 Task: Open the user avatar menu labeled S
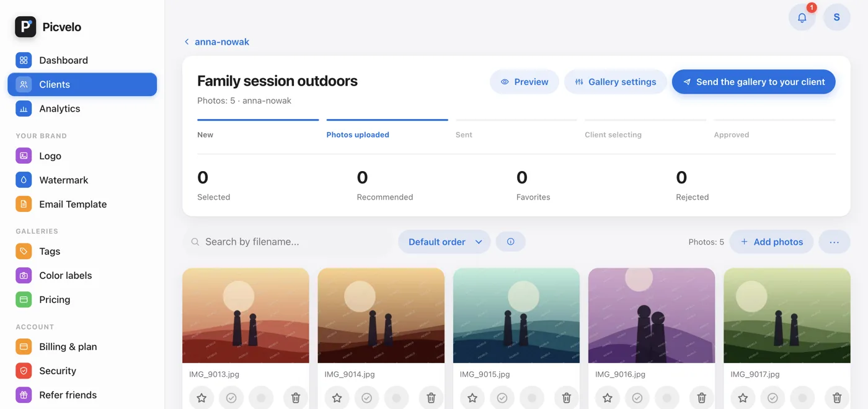pyautogui.click(x=836, y=17)
